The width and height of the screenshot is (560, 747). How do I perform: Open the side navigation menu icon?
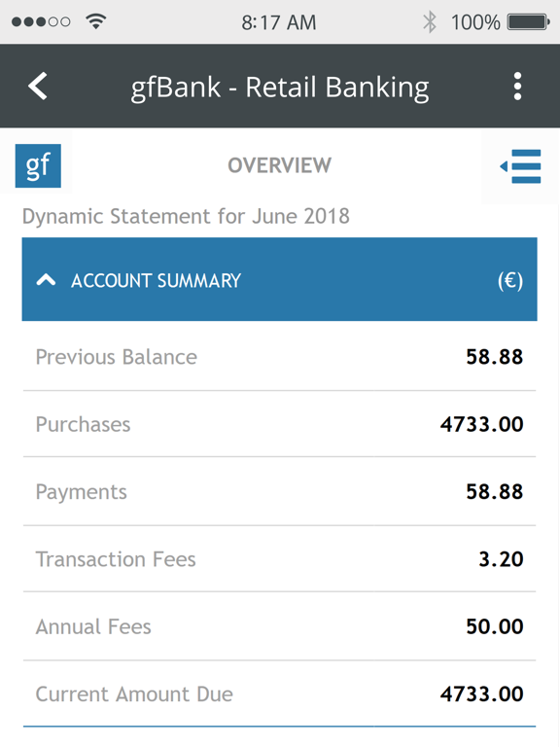click(x=520, y=166)
